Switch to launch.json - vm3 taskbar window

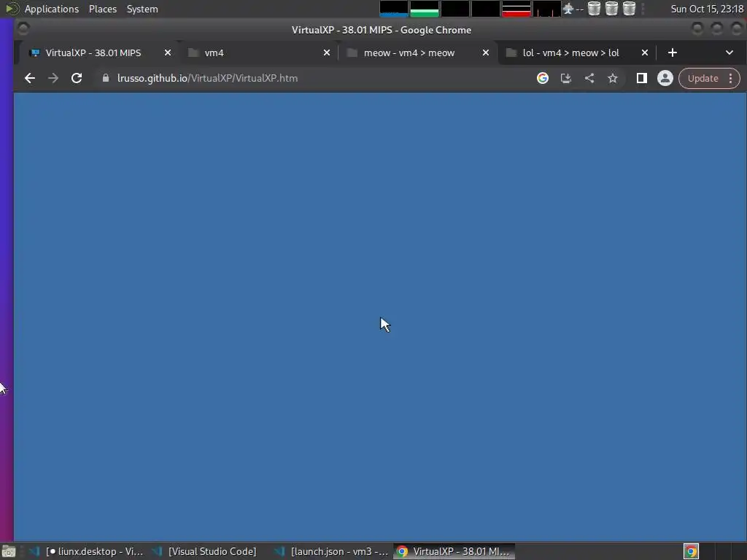point(332,551)
